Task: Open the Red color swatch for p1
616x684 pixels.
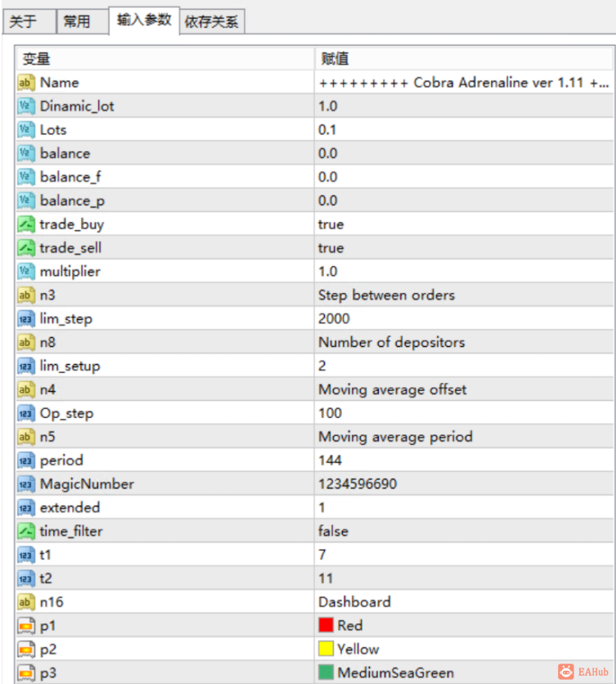Action: (x=326, y=625)
